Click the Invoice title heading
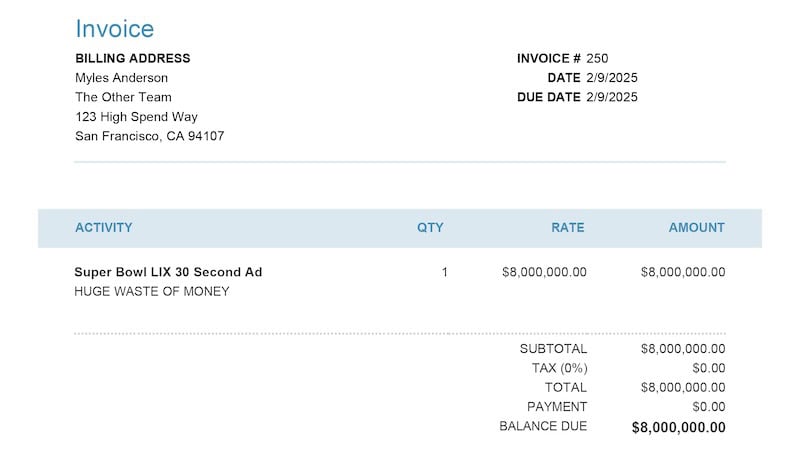 coord(114,29)
